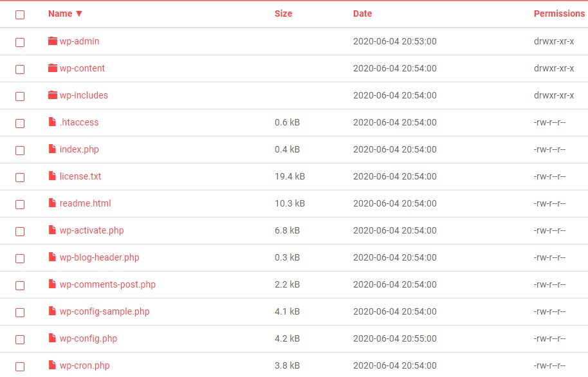Click the readme.html file icon
This screenshot has height=377, width=588.
point(53,203)
